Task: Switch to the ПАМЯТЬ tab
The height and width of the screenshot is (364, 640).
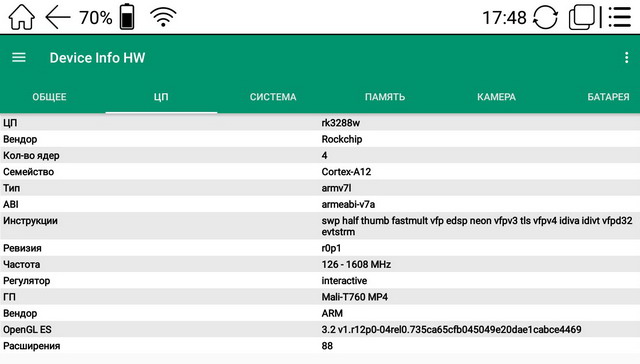Action: (385, 97)
